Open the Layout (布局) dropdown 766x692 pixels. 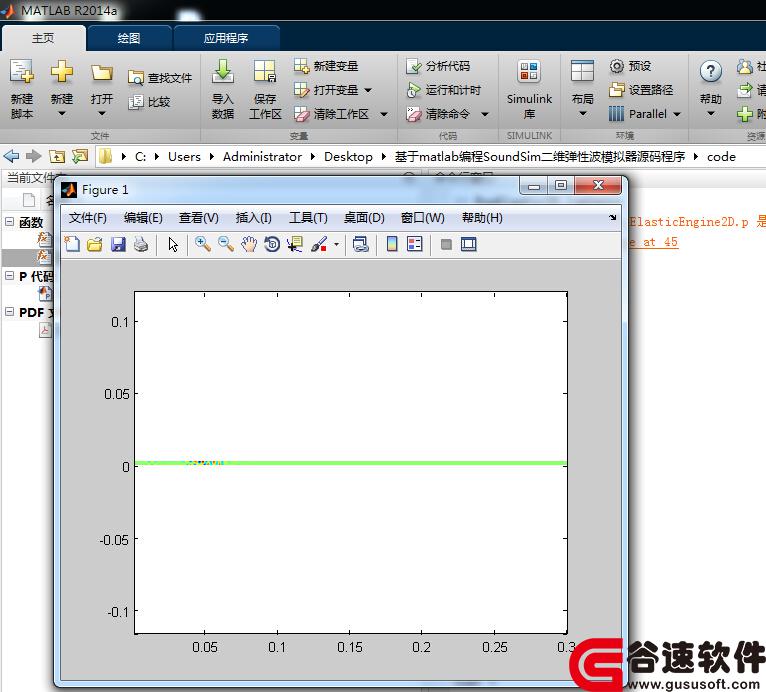(582, 114)
